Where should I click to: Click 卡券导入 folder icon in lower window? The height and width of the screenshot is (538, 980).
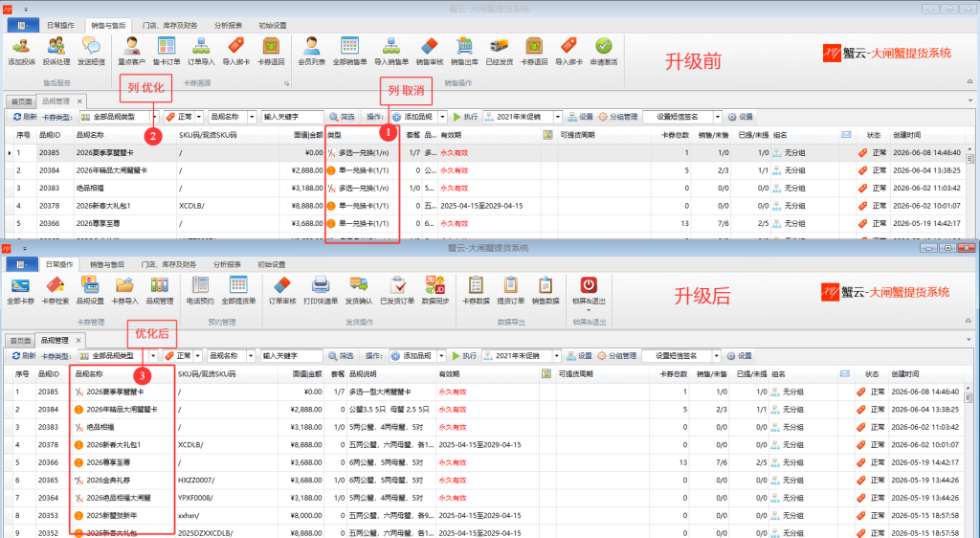click(x=124, y=285)
